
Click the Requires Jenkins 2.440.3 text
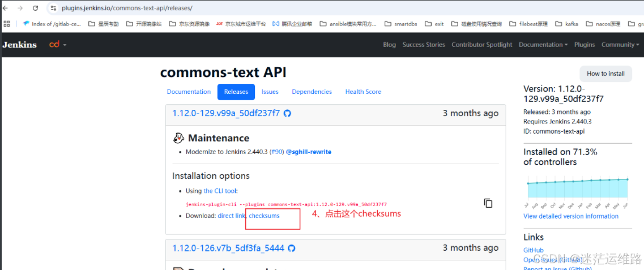point(557,122)
